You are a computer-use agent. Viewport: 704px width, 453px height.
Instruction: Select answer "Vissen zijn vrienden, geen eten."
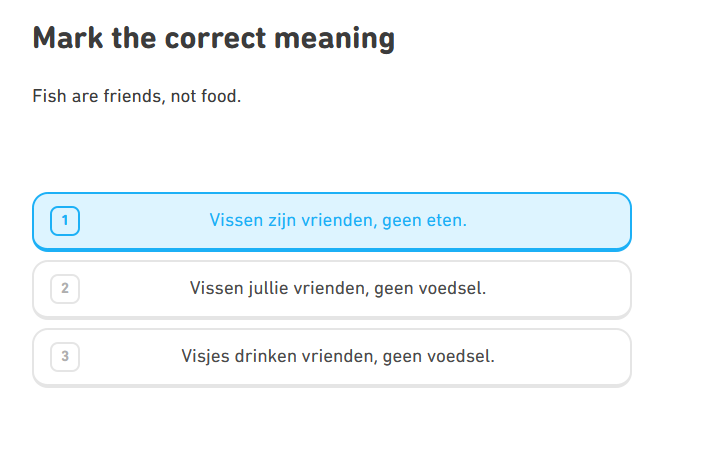click(x=337, y=220)
